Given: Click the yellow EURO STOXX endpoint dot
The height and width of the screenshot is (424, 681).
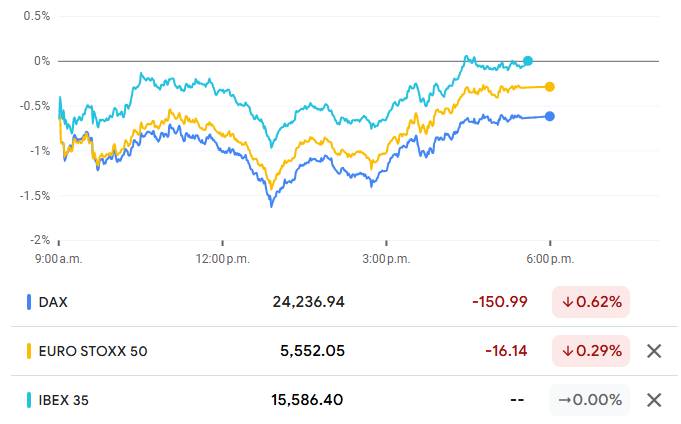Looking at the screenshot, I should pos(550,87).
